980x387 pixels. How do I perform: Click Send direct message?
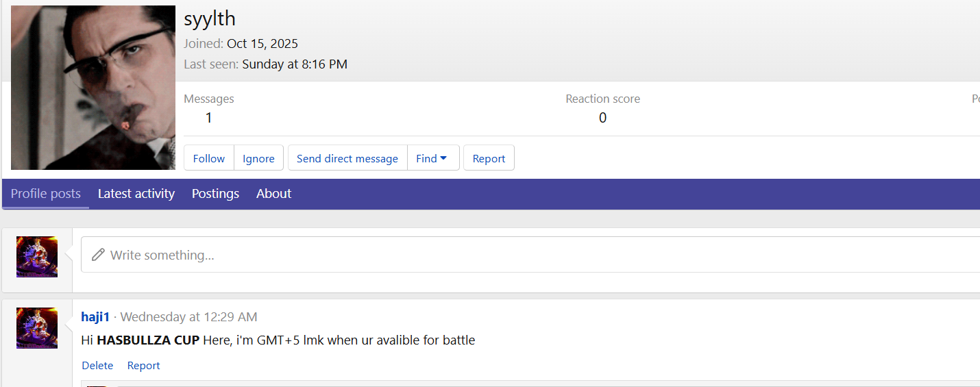pos(347,158)
